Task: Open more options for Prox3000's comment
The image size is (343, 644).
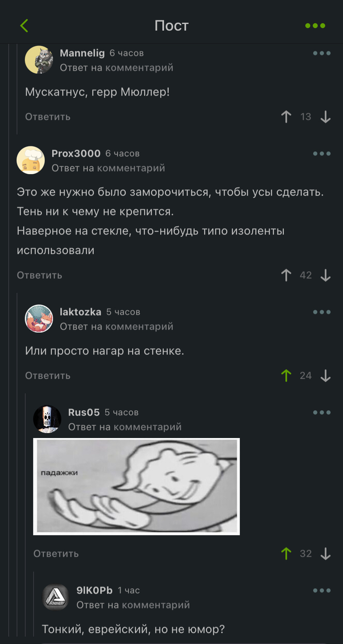Action: click(x=322, y=154)
